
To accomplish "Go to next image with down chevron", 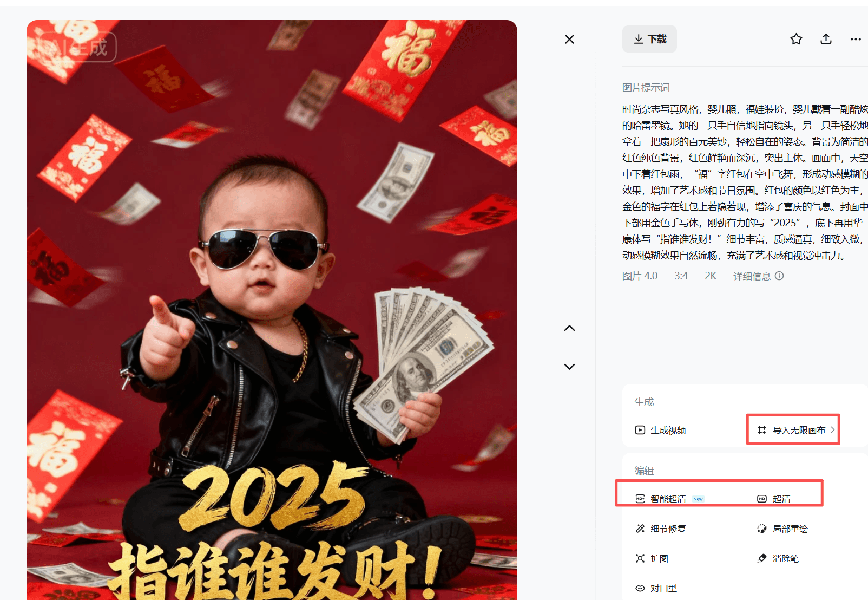I will point(569,367).
